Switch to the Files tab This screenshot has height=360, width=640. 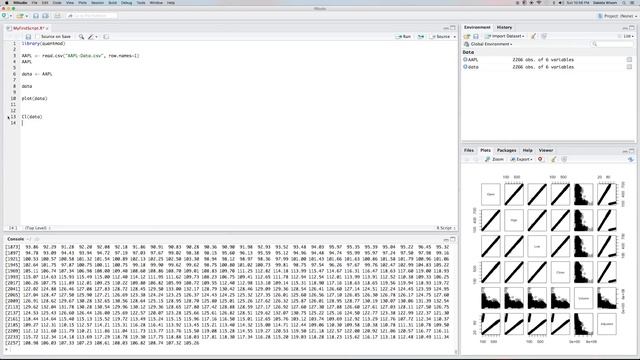pos(469,150)
